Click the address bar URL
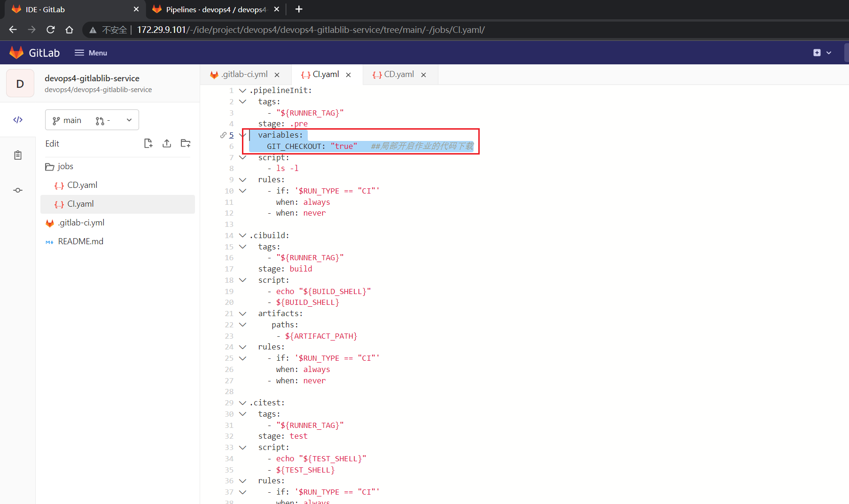The height and width of the screenshot is (504, 849). (x=311, y=30)
